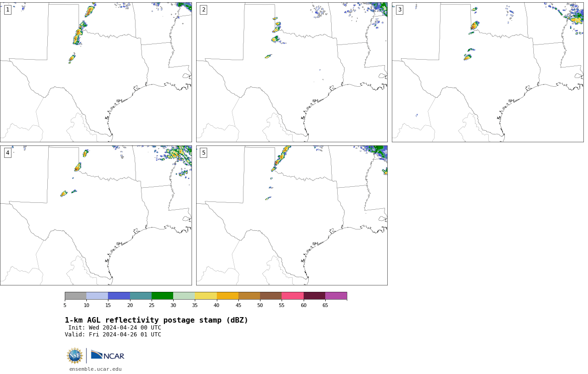Click the pale green 30-35 dBZ swatch
The height and width of the screenshot is (374, 588).
tap(184, 296)
